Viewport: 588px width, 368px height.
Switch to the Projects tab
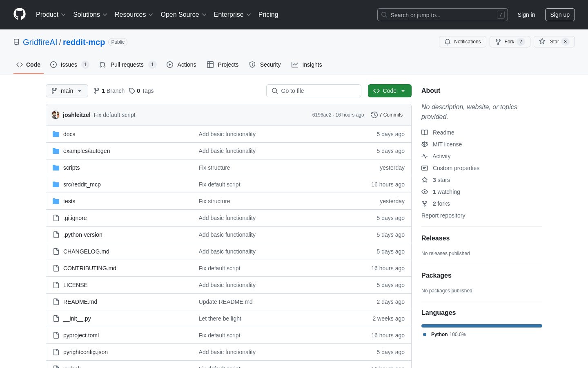pyautogui.click(x=223, y=65)
